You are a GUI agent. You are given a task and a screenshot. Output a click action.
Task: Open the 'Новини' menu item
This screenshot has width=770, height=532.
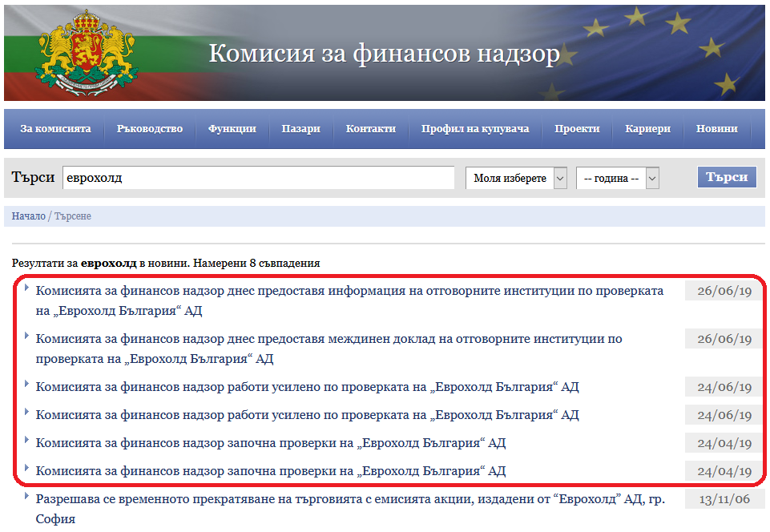717,129
